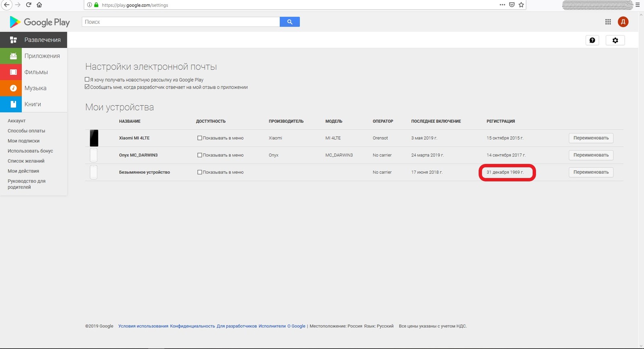Enable the newsletter subscription checkbox

tap(87, 80)
